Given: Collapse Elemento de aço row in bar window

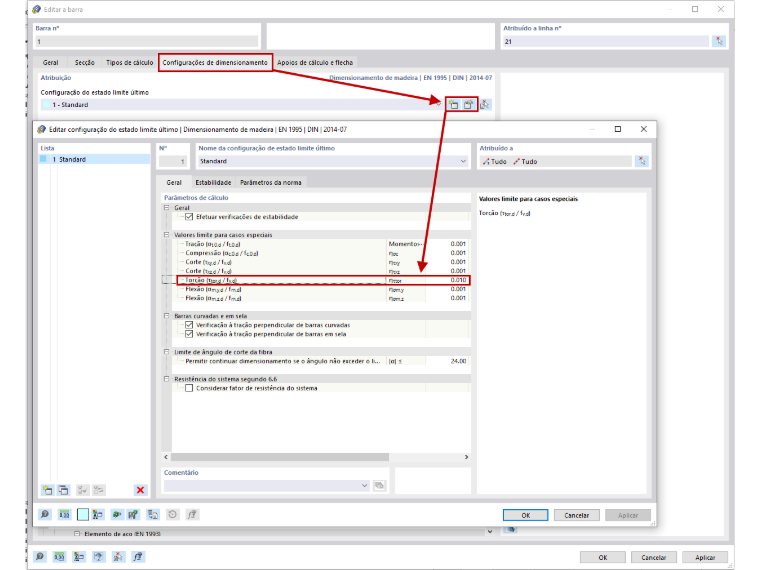Looking at the screenshot, I should pos(77,534).
